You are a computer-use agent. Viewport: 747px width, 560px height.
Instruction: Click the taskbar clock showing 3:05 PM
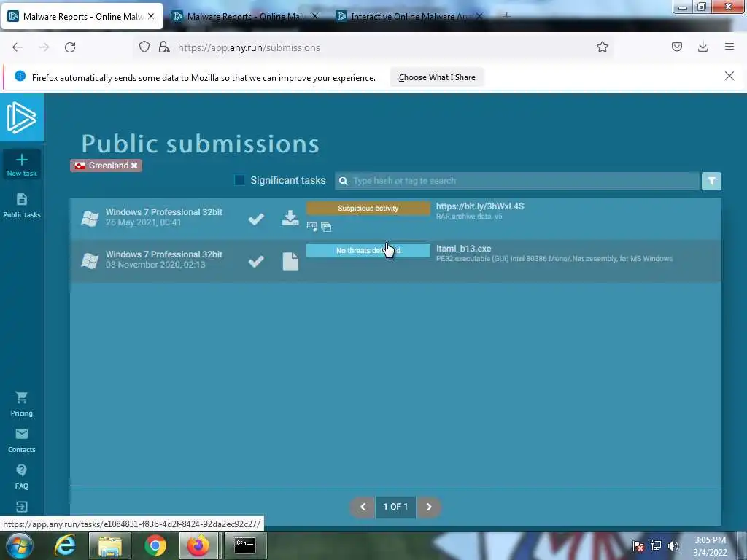(710, 546)
